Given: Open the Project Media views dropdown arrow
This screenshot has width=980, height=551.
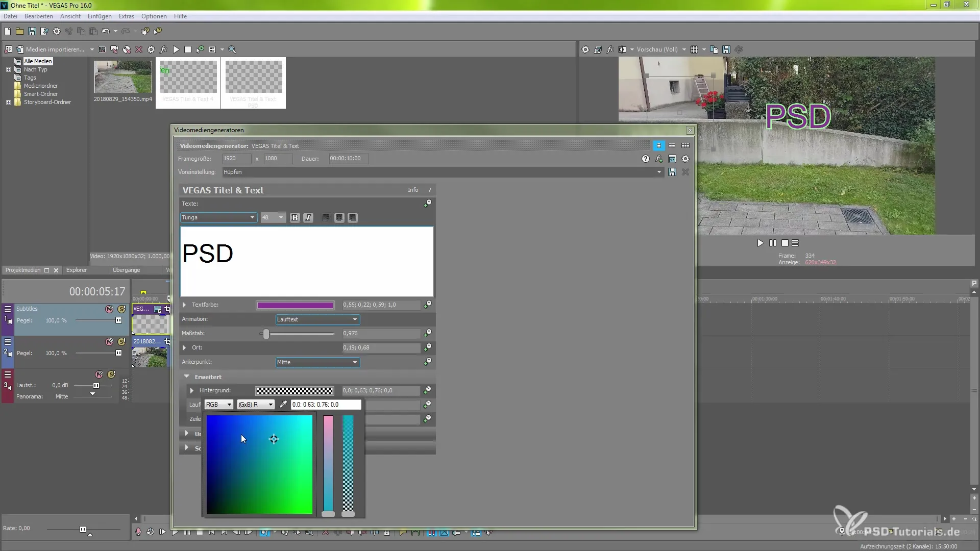Looking at the screenshot, I should [222, 49].
